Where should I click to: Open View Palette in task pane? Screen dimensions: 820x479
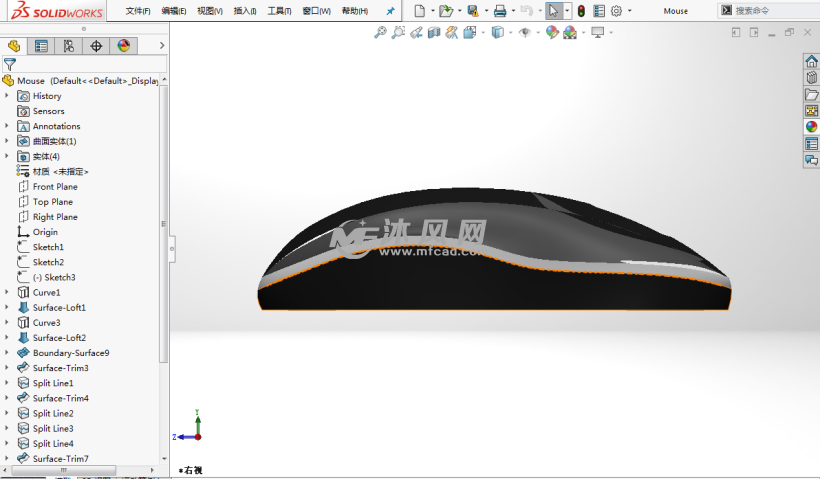click(x=811, y=110)
